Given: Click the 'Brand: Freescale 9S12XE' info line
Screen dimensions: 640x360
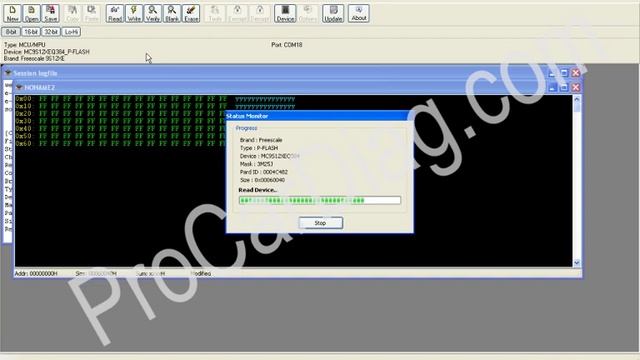Looking at the screenshot, I should click(x=34, y=58).
